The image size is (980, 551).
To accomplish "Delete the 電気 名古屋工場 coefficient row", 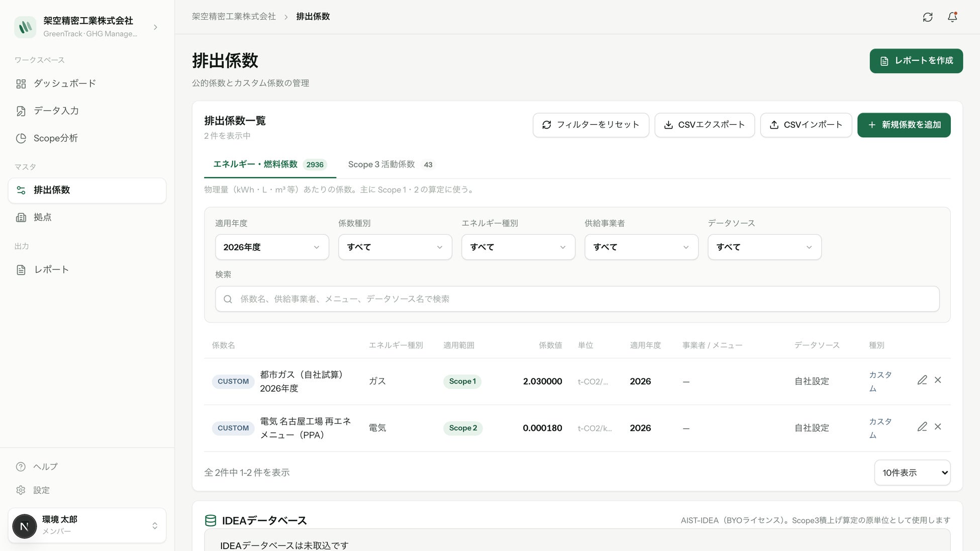I will pyautogui.click(x=938, y=427).
